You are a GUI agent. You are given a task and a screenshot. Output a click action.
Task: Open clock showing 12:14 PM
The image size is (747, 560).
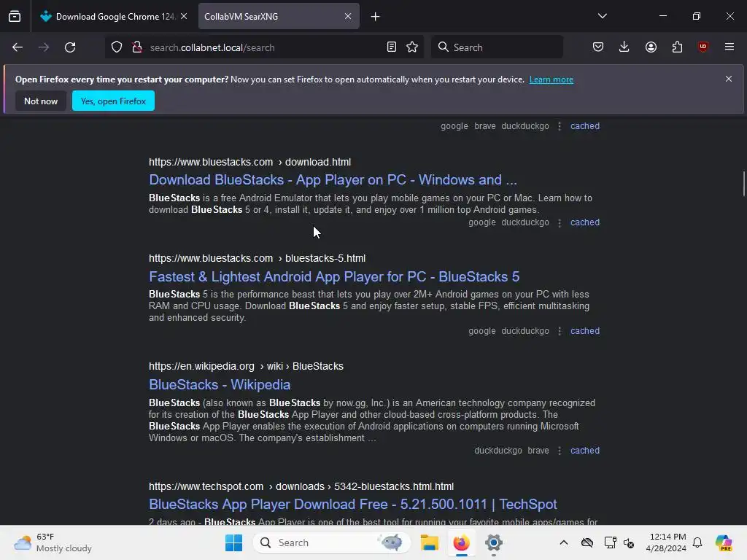[666, 542]
